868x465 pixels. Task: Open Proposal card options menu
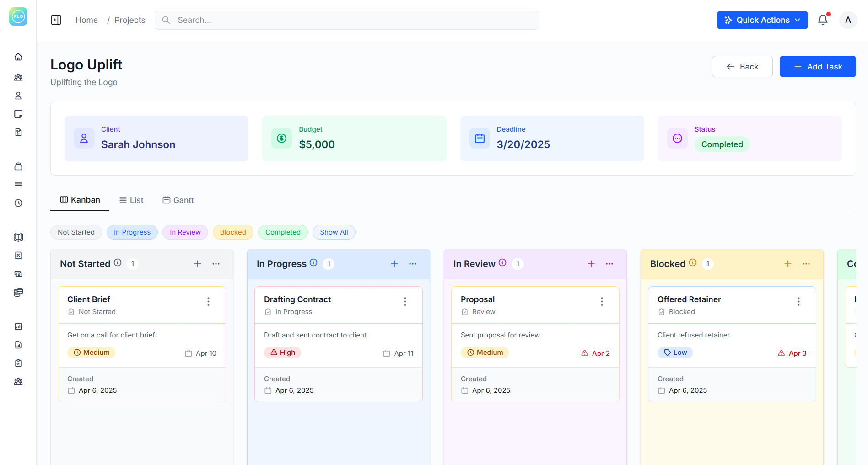click(602, 301)
